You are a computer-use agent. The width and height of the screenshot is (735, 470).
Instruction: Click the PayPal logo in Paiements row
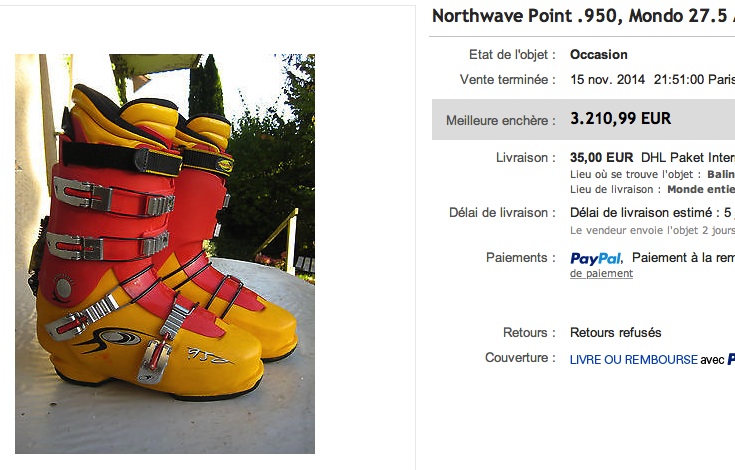coord(596,259)
